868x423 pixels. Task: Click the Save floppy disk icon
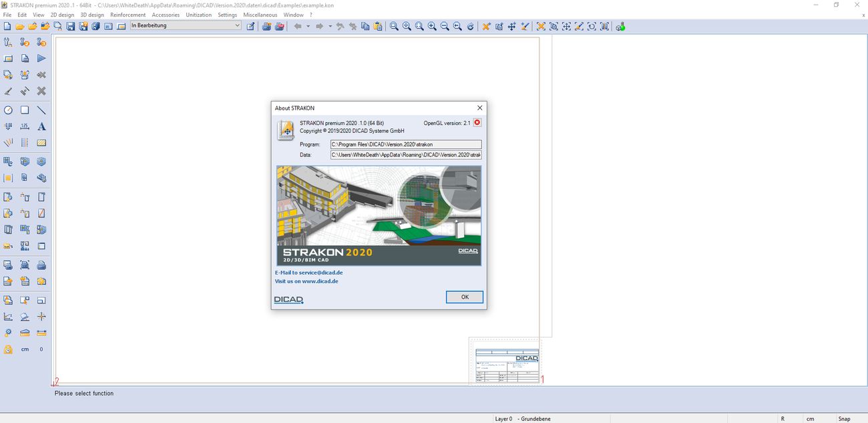(70, 26)
